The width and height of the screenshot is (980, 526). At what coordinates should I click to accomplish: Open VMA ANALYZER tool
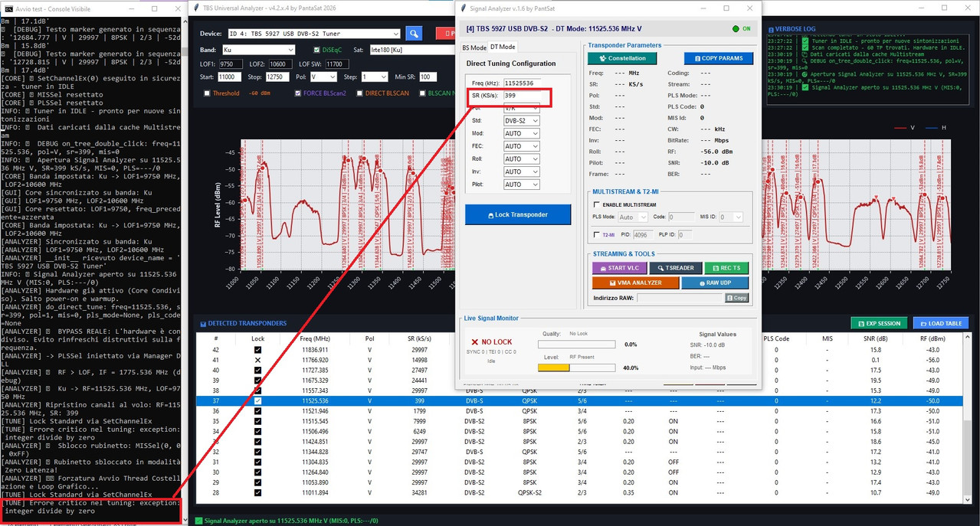click(635, 283)
